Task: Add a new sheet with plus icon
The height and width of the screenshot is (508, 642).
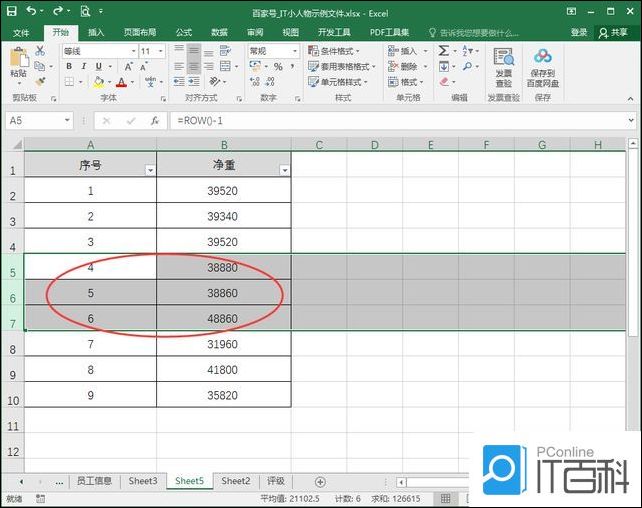Action: 320,481
